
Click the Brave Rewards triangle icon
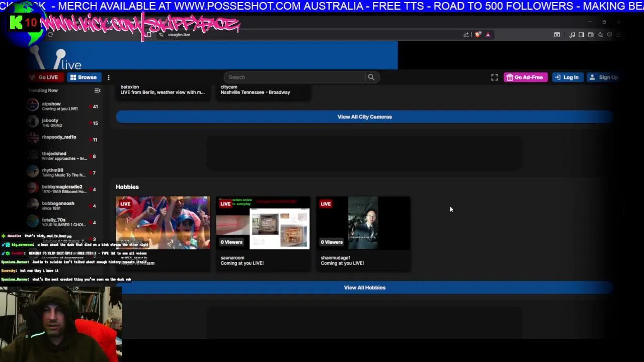pyautogui.click(x=488, y=35)
